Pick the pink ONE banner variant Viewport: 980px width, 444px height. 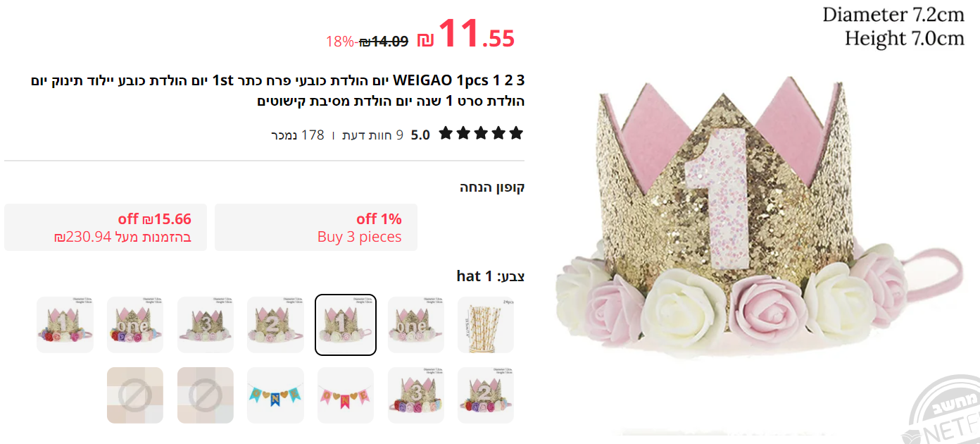click(x=346, y=395)
